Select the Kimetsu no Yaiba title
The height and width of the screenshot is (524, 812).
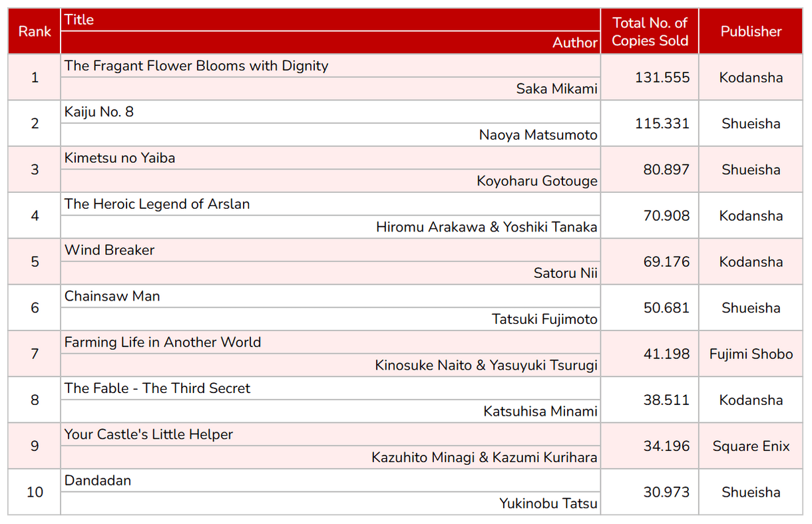point(120,158)
